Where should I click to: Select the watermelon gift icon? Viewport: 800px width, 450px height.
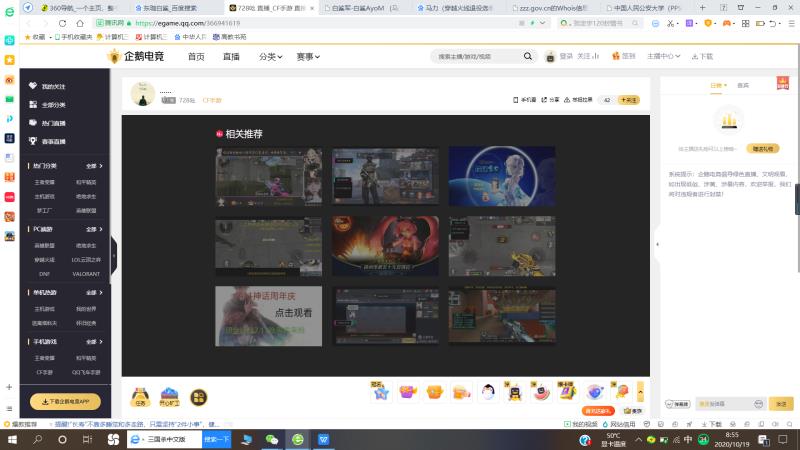tap(541, 392)
